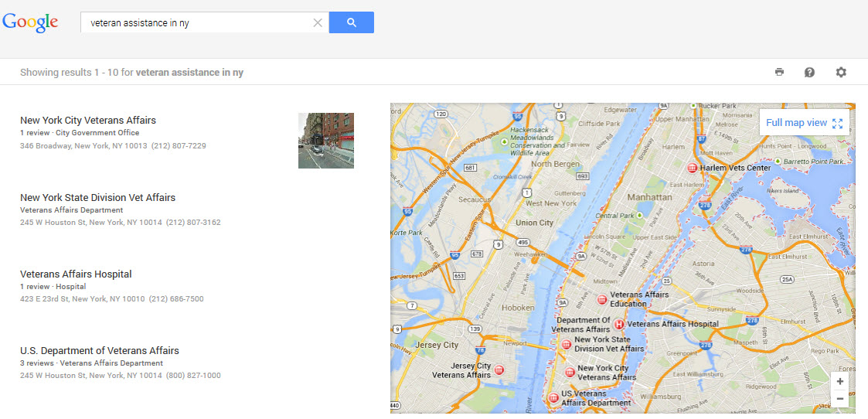Open the print icon

tap(779, 72)
